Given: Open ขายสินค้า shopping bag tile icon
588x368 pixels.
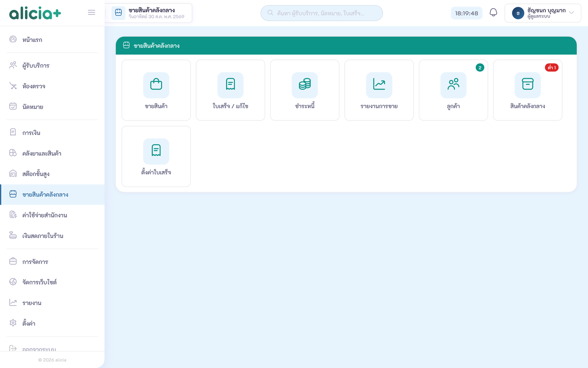Looking at the screenshot, I should point(156,85).
